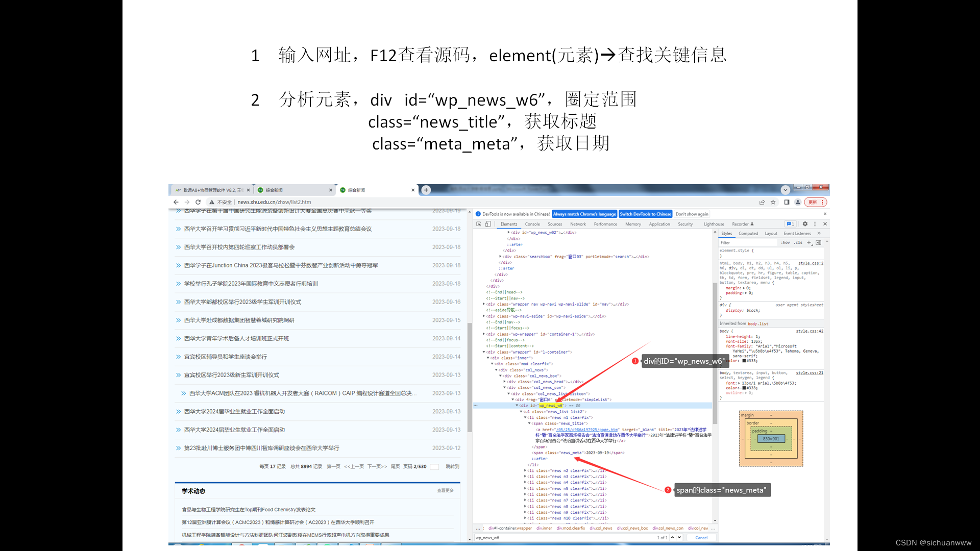
Task: Open the Application tab
Action: tap(659, 224)
